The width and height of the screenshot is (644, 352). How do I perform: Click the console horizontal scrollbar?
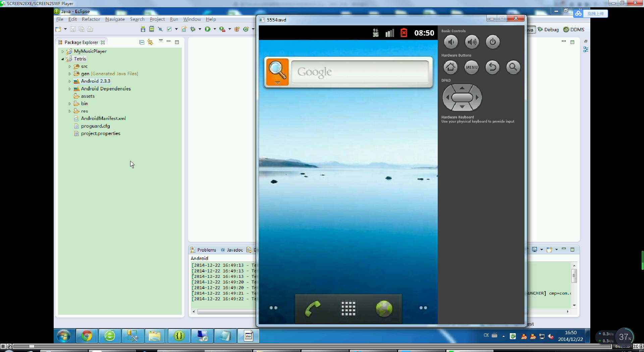point(226,312)
